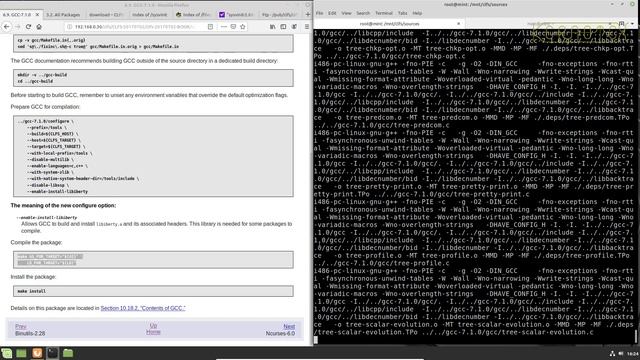Go to Next page Ncurses link
The image size is (640, 360).
tap(289, 327)
